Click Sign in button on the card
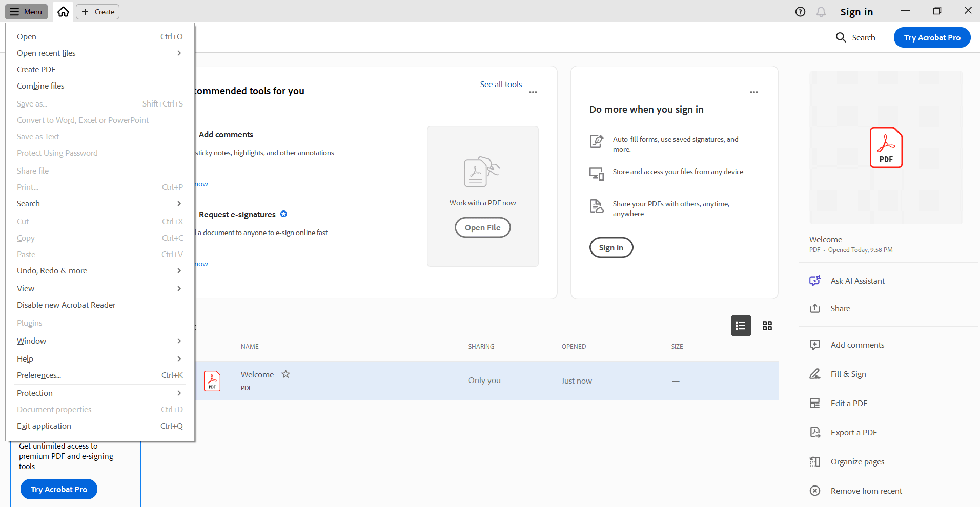Screen dimensions: 980x507 [x=611, y=247]
